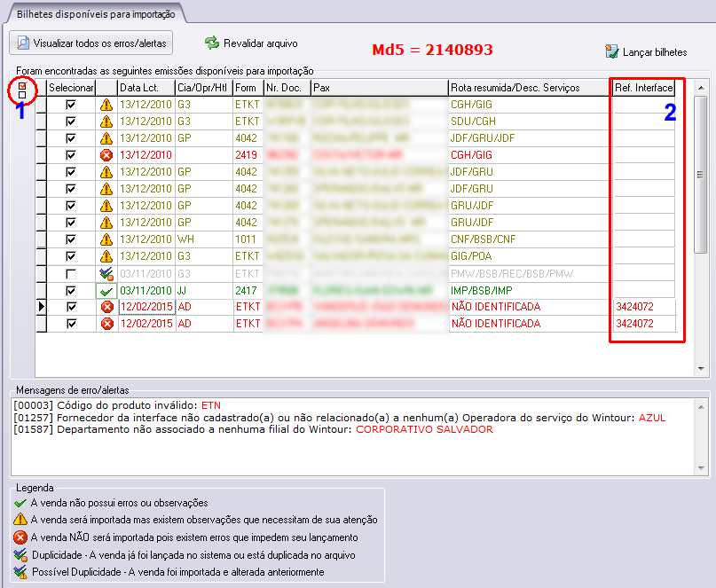The height and width of the screenshot is (588, 716).
Task: Click the ticket grid scrollbar up arrow
Action: point(701,88)
